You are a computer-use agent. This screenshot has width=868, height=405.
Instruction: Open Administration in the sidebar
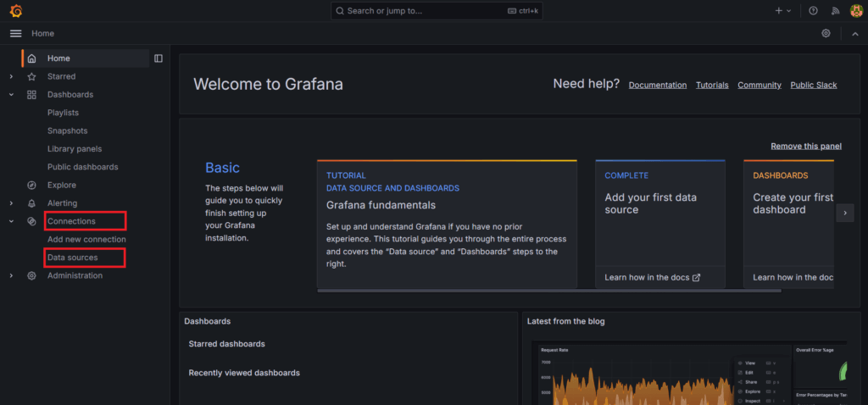coord(75,275)
